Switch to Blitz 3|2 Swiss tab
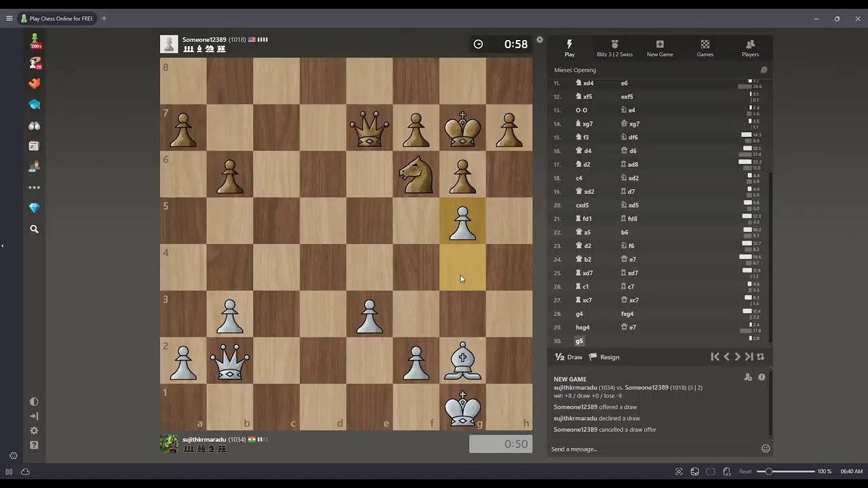The image size is (868, 488). pyautogui.click(x=614, y=47)
